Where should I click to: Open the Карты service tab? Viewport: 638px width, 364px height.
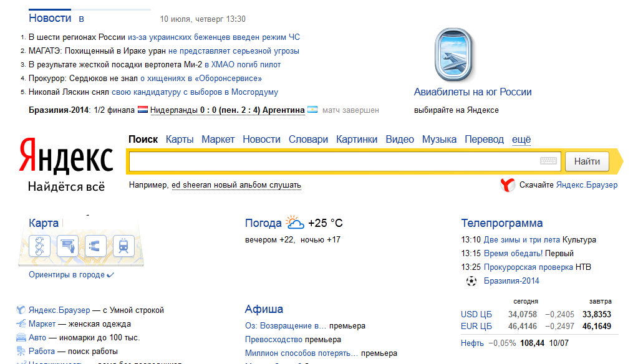coord(180,140)
